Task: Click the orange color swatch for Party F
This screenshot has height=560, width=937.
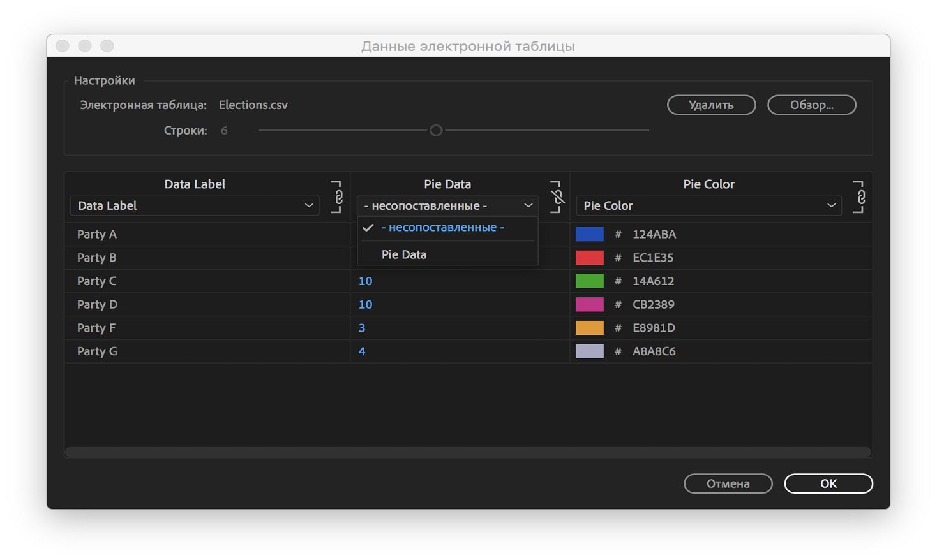Action: pyautogui.click(x=590, y=328)
